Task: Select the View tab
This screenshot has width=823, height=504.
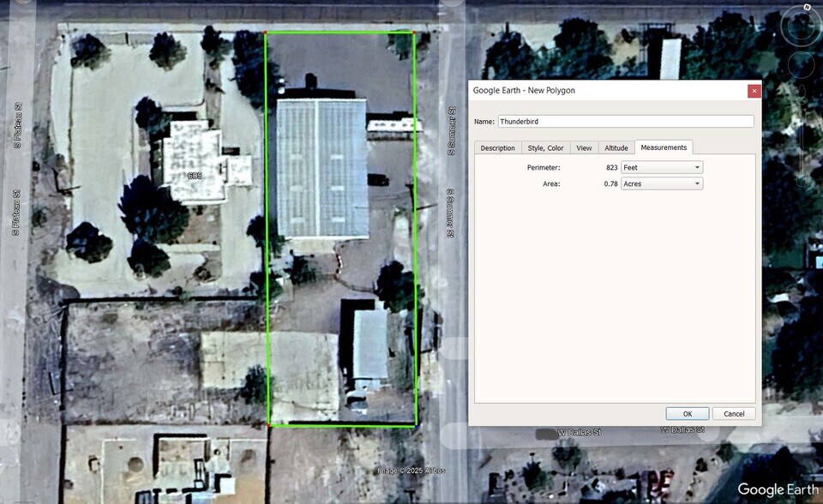Action: click(584, 147)
